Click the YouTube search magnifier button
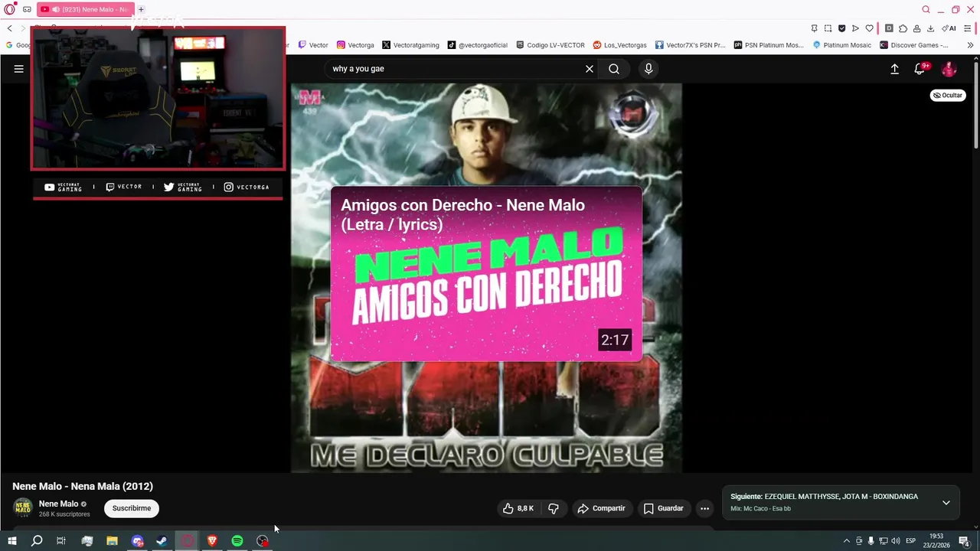The width and height of the screenshot is (980, 551). coord(614,69)
